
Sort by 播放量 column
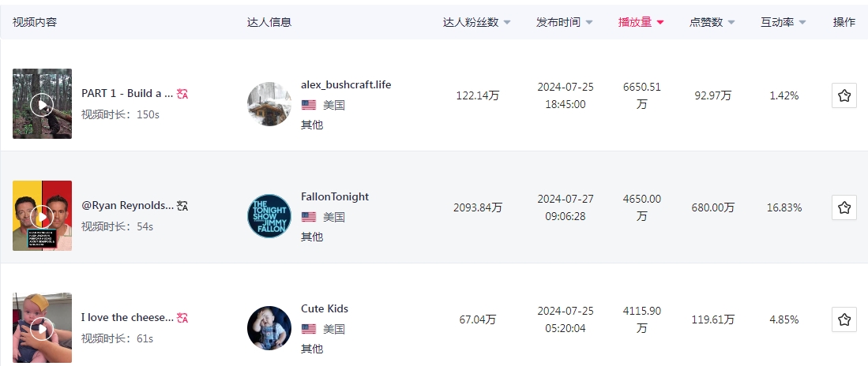(641, 22)
